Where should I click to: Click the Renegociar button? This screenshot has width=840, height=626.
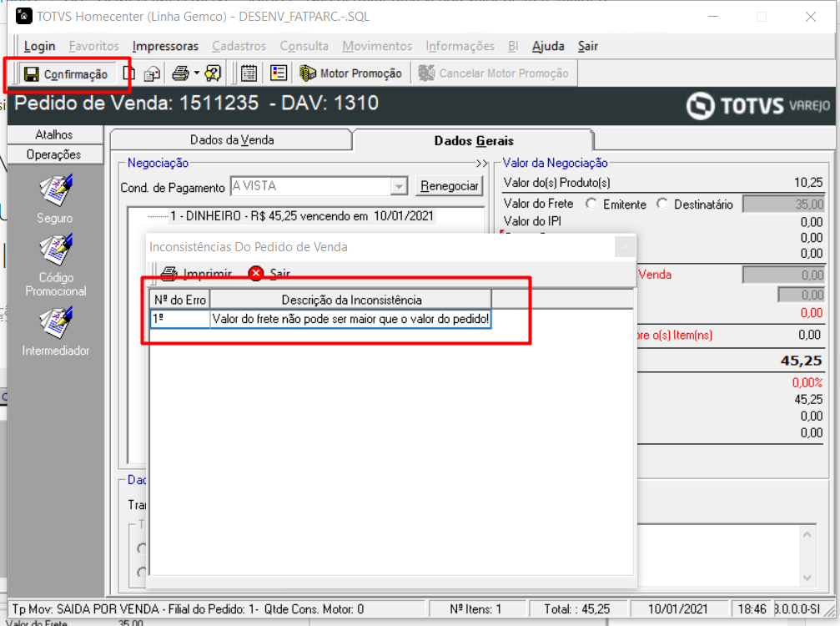pos(449,186)
